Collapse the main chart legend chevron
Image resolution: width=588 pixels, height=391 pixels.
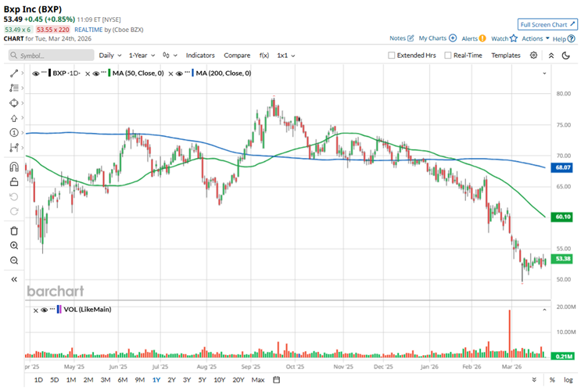click(x=544, y=74)
